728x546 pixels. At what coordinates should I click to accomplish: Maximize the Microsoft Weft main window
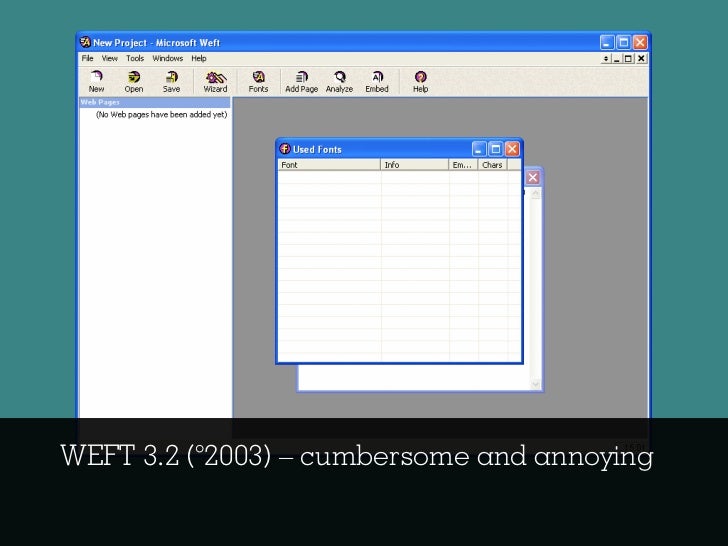coord(624,42)
